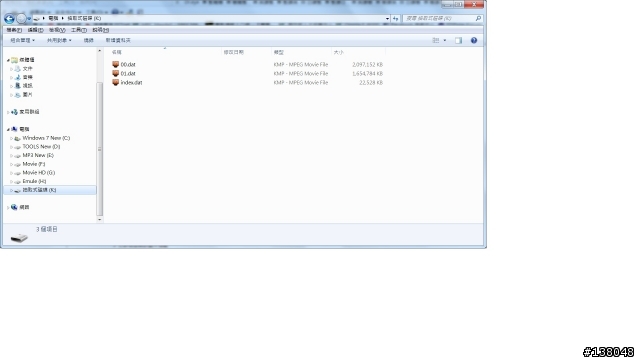Click the KMP - MPEG Movie File type for index.dat

pos(301,82)
